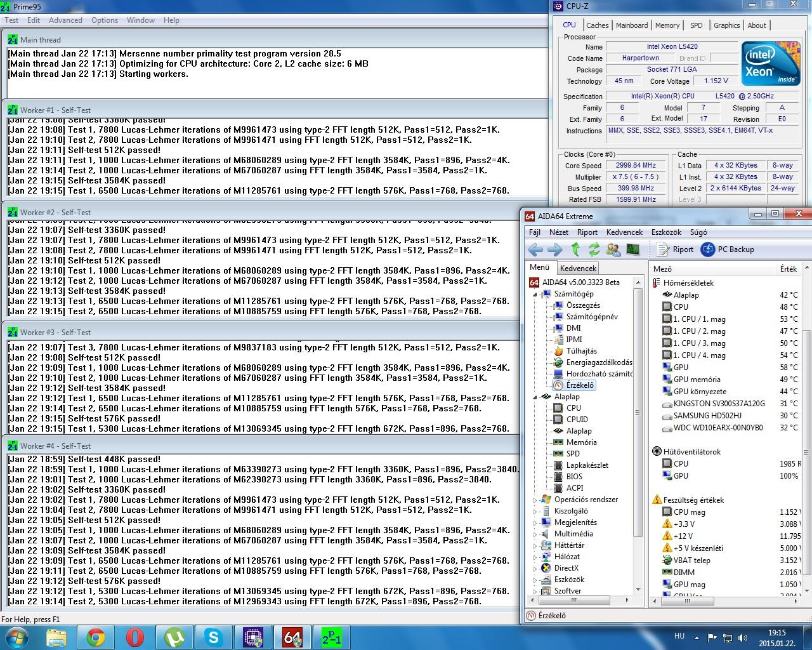812x650 pixels.
Task: Click the Intel Xeon logo in CPU-Z
Action: (x=770, y=63)
